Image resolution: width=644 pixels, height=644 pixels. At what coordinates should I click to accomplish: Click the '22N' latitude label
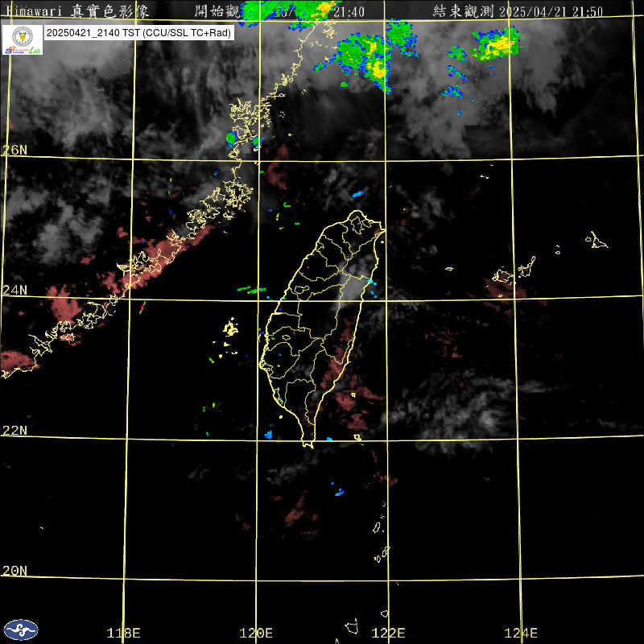(x=14, y=431)
